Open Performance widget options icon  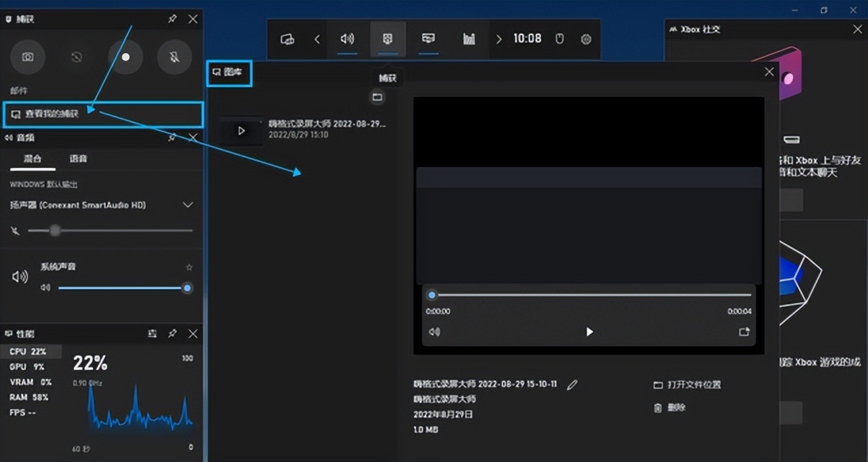pos(153,334)
